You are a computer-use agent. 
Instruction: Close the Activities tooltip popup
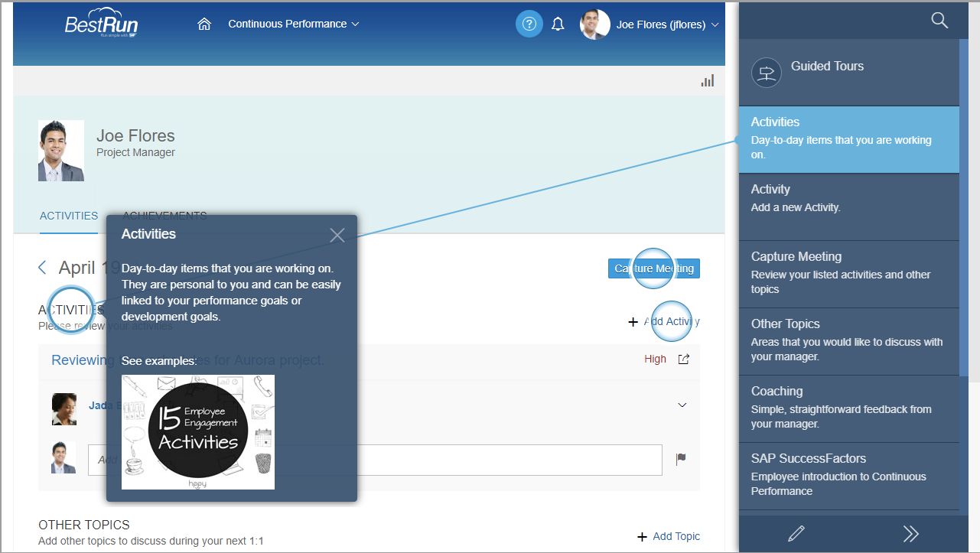337,235
